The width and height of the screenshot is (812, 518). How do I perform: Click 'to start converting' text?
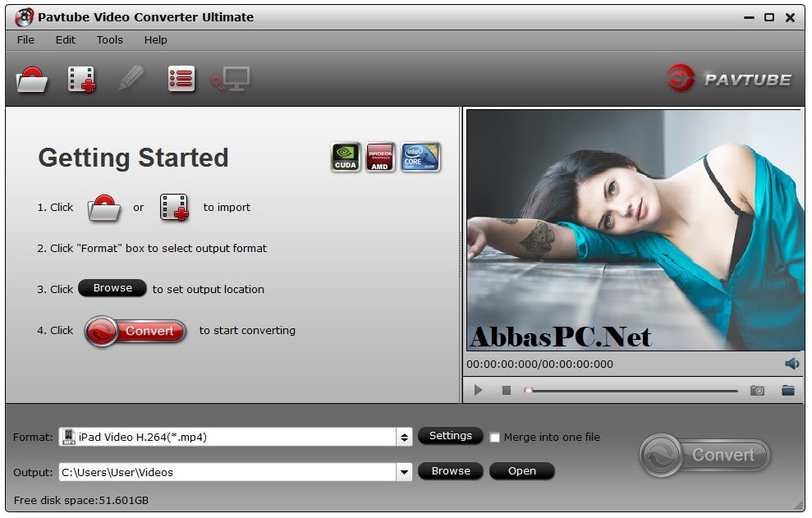tap(247, 331)
